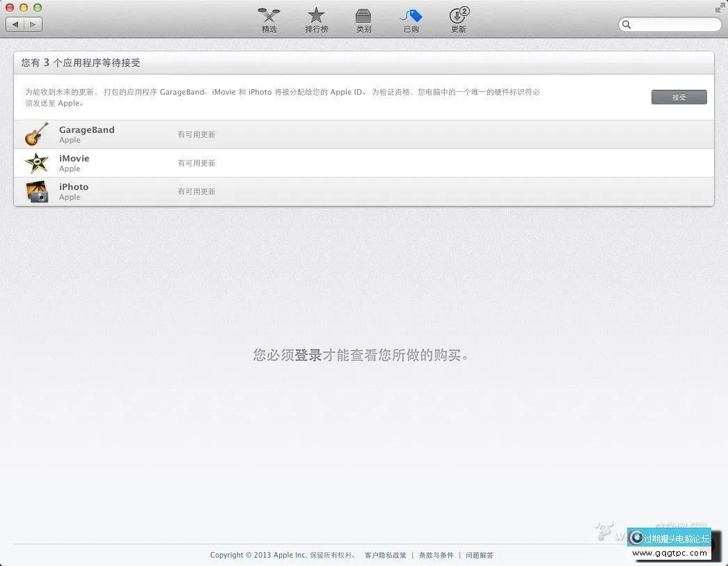728x566 pixels.
Task: Open the 已购 (Purchased) section
Action: tap(411, 19)
